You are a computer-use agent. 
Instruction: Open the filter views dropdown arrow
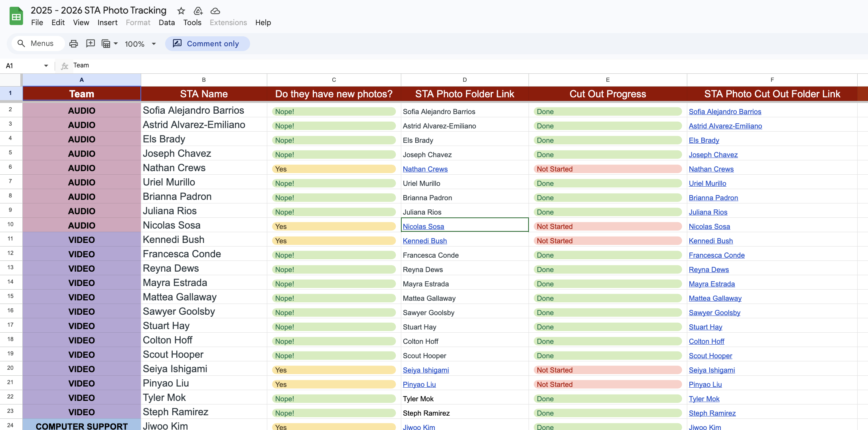116,43
